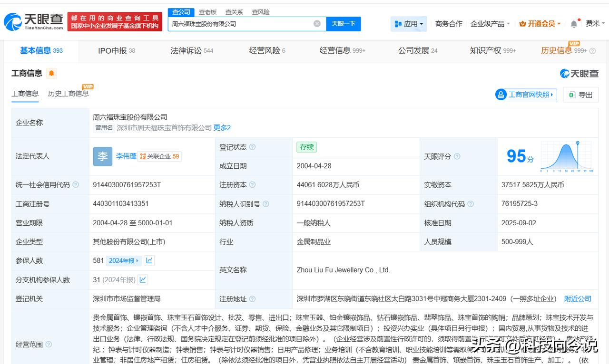
Task: Open help icon next to 天眼评分
Action: click(x=457, y=156)
